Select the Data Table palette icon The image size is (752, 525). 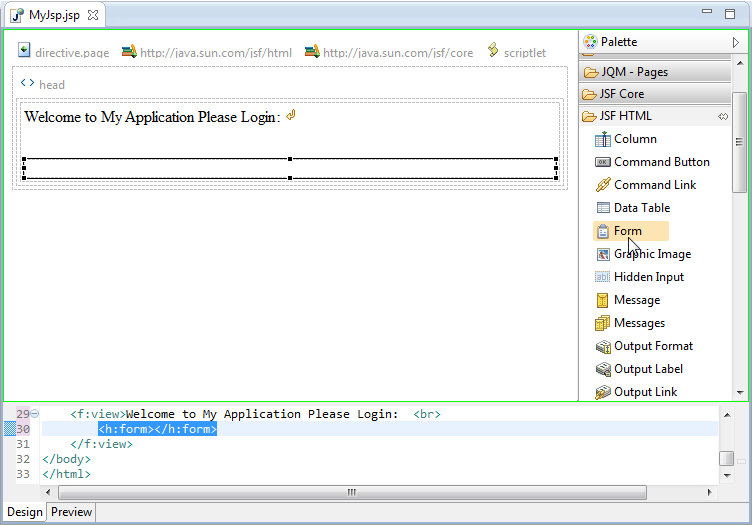click(x=603, y=208)
